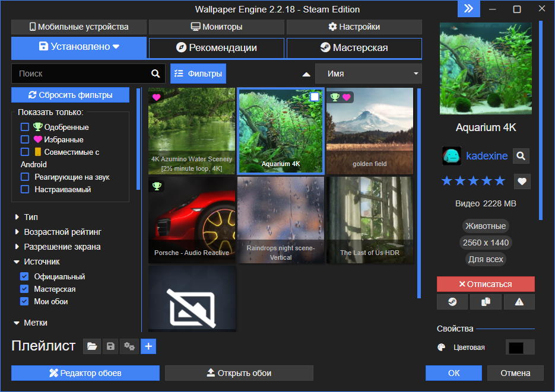The image size is (555, 392).
Task: Click the save playlist floppy icon
Action: pos(110,346)
